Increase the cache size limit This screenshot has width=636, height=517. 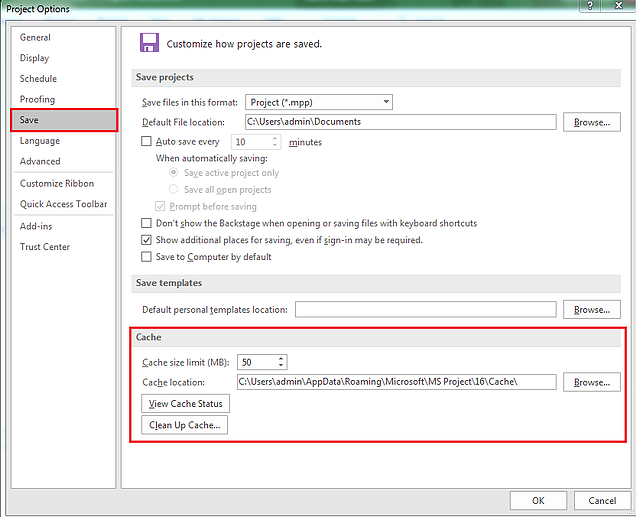(281, 358)
